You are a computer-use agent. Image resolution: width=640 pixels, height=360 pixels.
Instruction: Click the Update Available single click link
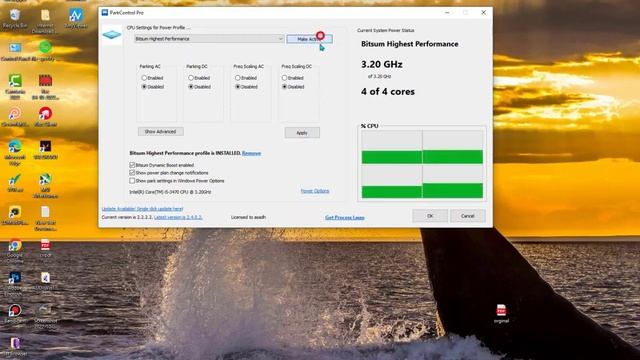(142, 209)
